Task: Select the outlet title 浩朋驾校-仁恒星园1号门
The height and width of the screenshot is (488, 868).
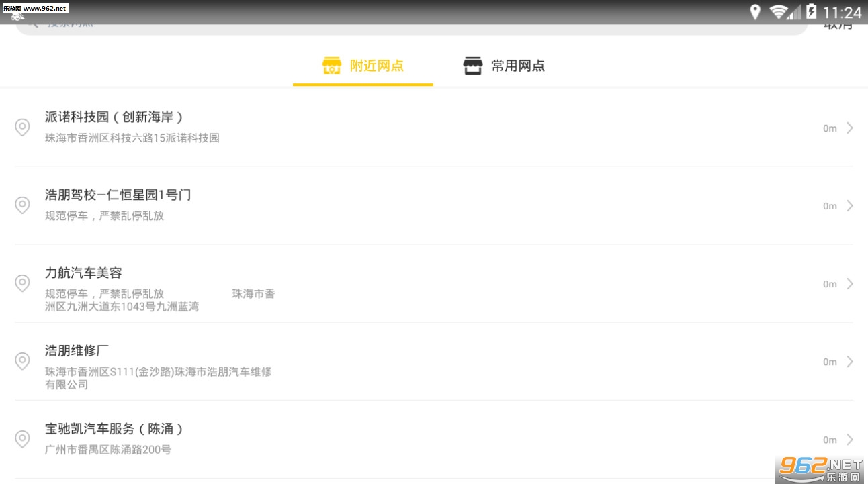Action: point(118,195)
